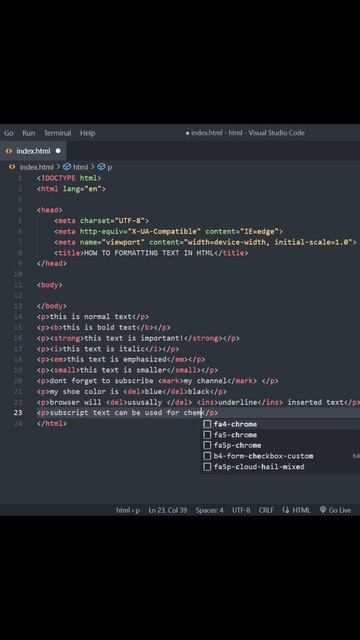Click the p breadcrumb segment
Screen dimensions: 360x640
[109, 167]
